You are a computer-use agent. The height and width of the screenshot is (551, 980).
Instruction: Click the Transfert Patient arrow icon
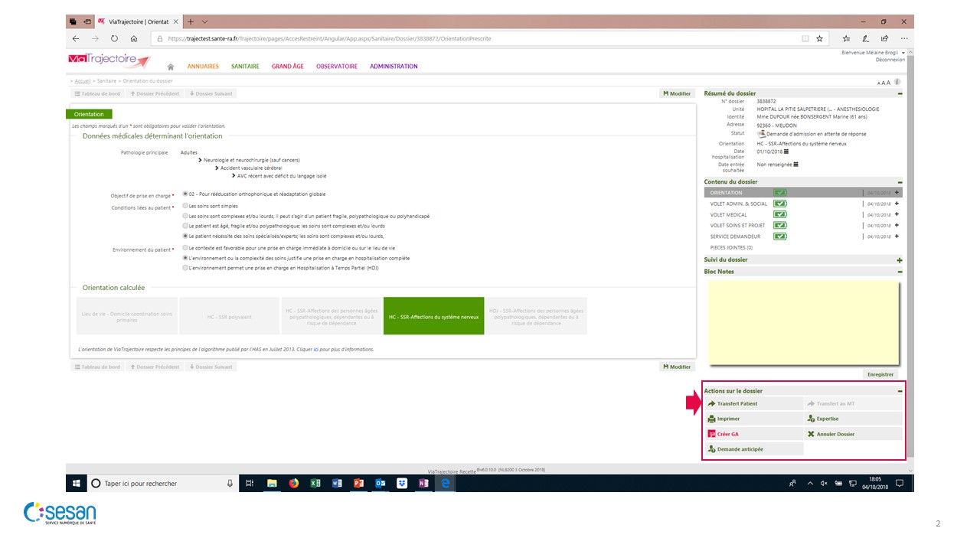(711, 403)
